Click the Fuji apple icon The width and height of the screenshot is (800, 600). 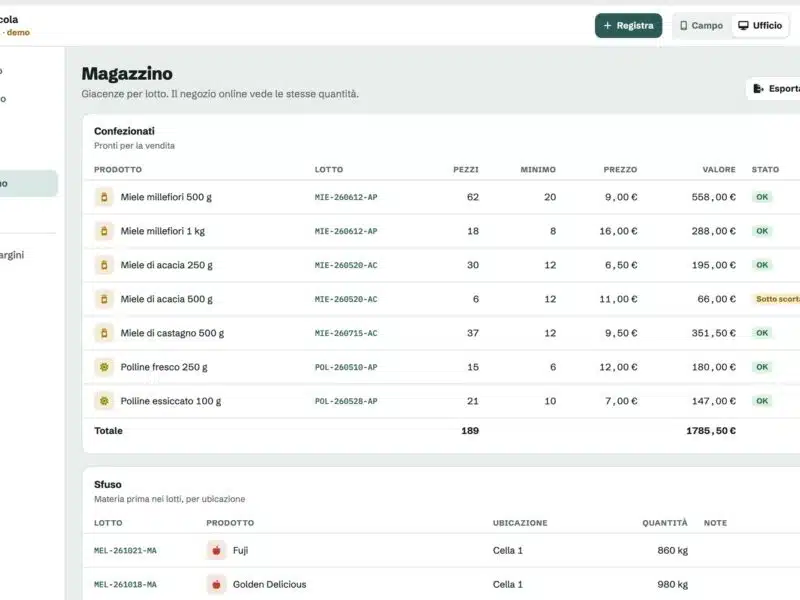point(216,551)
